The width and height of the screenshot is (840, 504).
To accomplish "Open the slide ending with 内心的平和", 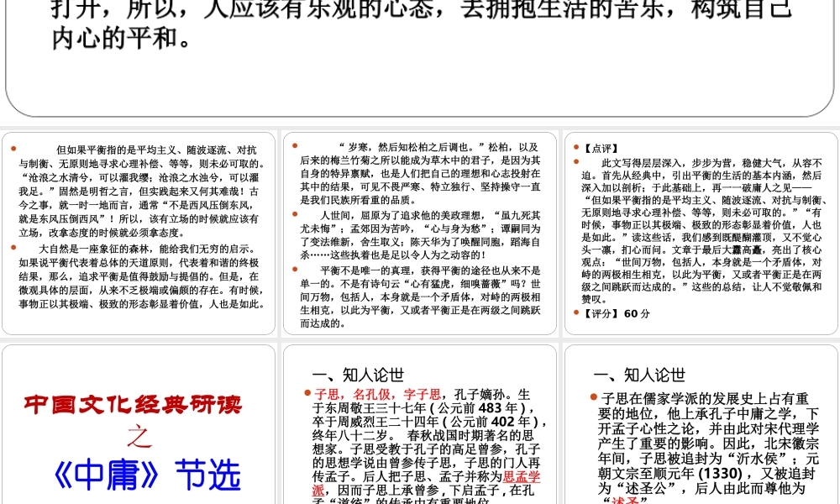I will coord(420,58).
